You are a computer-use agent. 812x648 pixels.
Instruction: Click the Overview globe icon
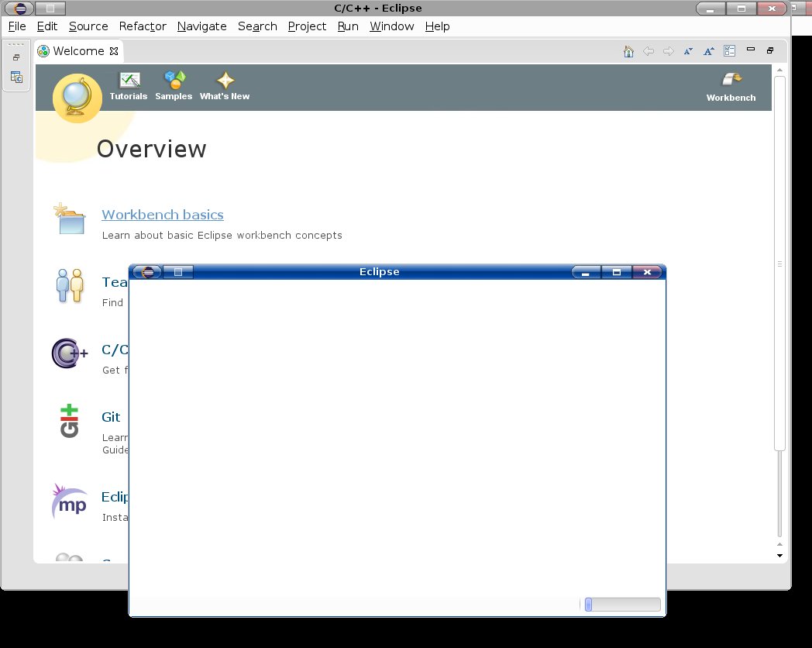click(x=77, y=98)
